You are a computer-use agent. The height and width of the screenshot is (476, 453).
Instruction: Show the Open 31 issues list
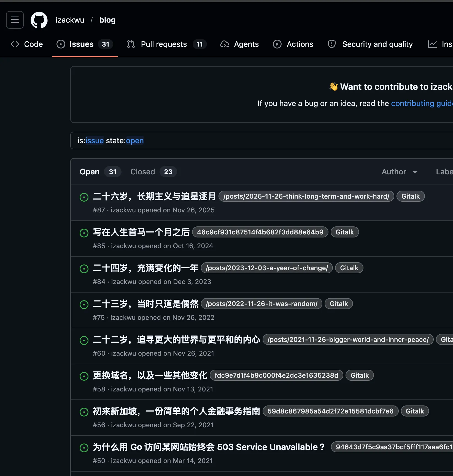click(x=100, y=172)
